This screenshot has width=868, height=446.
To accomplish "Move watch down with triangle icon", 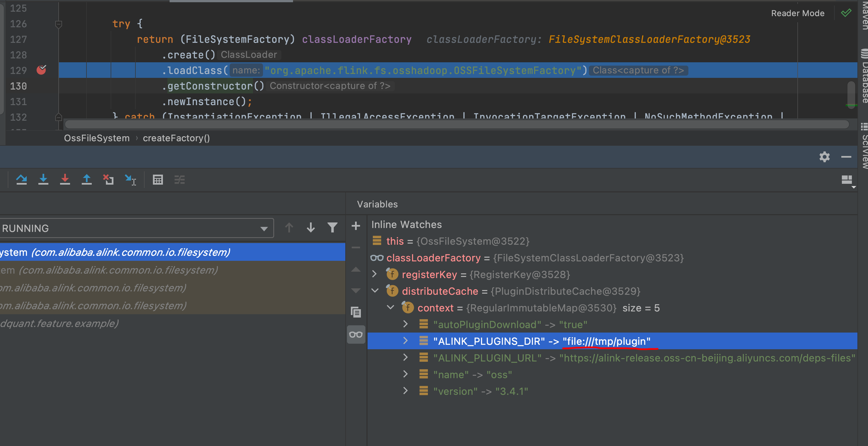I will (x=356, y=291).
